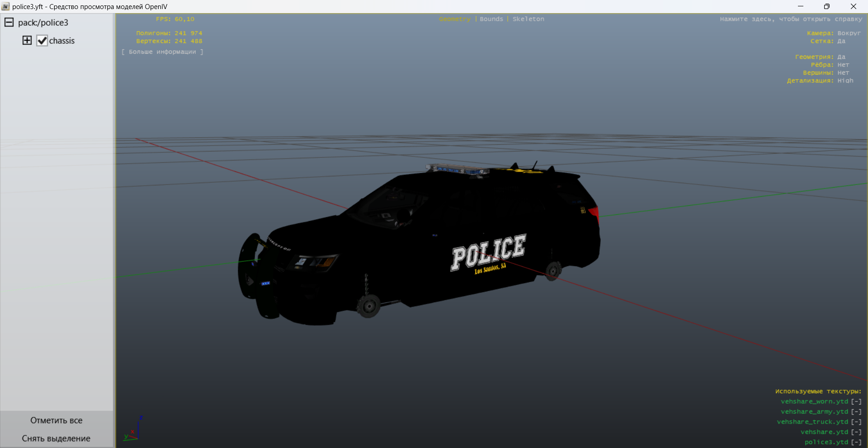Change the 'Камера' camera mode

[849, 33]
